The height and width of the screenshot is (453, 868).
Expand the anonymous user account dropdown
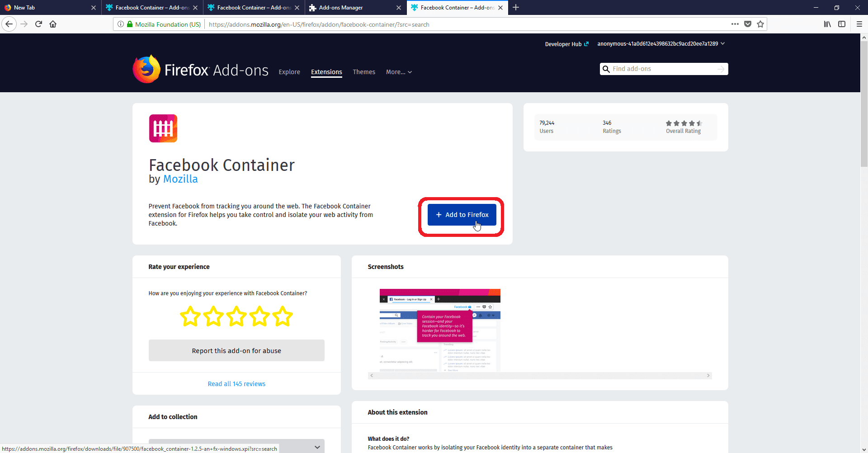[661, 44]
